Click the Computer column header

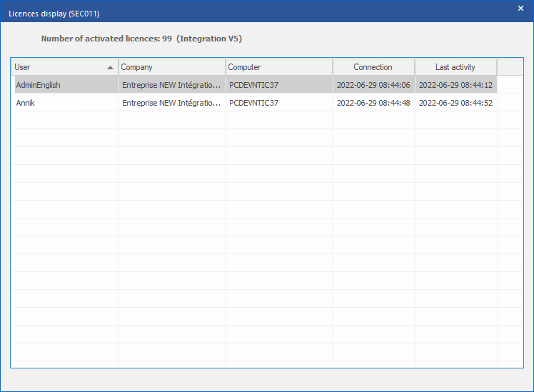pos(278,67)
